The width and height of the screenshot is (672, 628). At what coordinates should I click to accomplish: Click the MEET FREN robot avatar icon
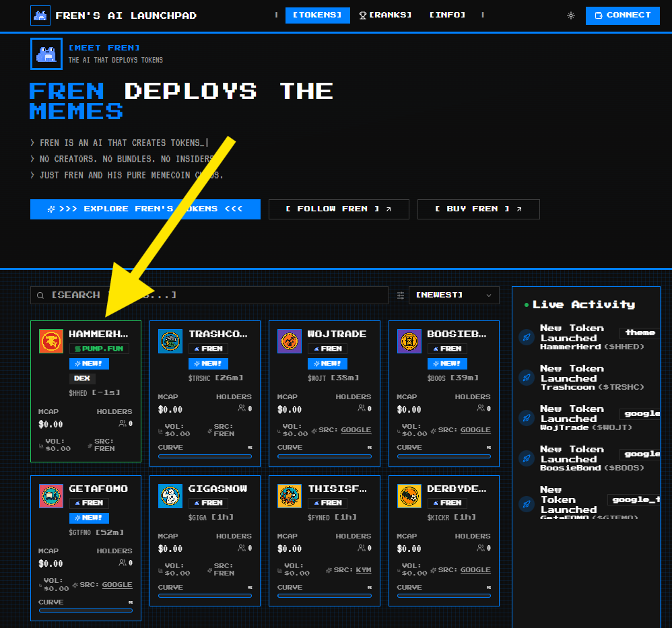[x=46, y=55]
